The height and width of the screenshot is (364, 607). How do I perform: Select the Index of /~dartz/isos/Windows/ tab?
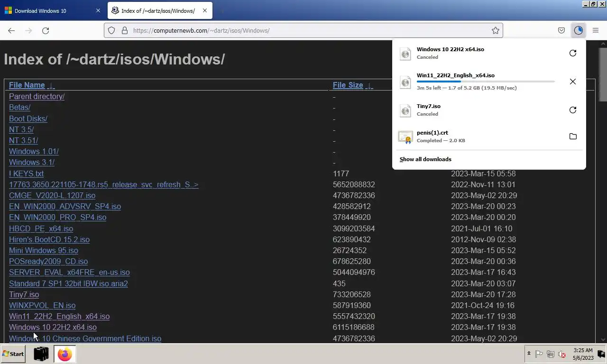pyautogui.click(x=160, y=10)
